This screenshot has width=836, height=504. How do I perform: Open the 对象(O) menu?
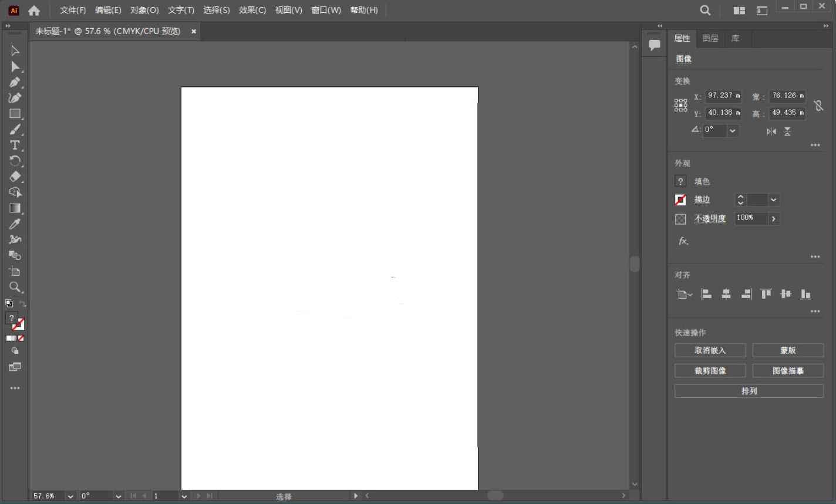[144, 11]
